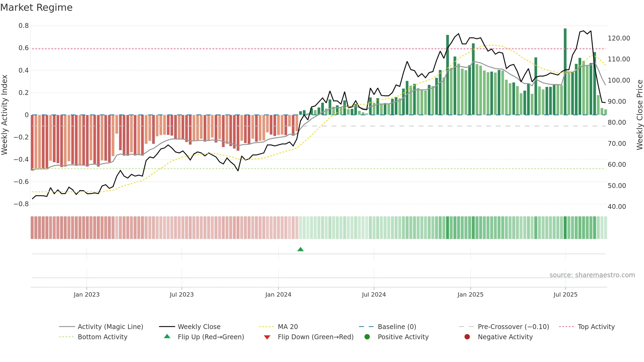Click the Jul 2024 axis label
The image size is (644, 362).
click(374, 294)
